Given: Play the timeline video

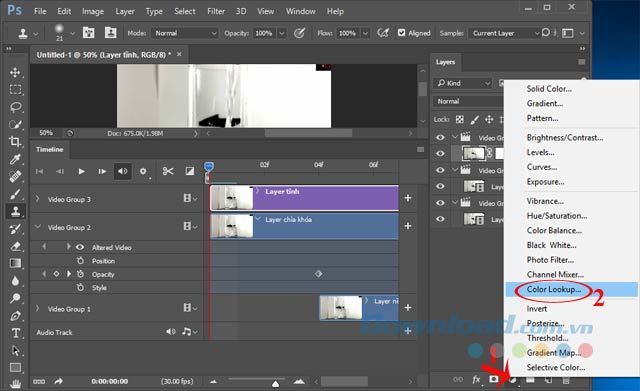Looking at the screenshot, I should tap(81, 171).
